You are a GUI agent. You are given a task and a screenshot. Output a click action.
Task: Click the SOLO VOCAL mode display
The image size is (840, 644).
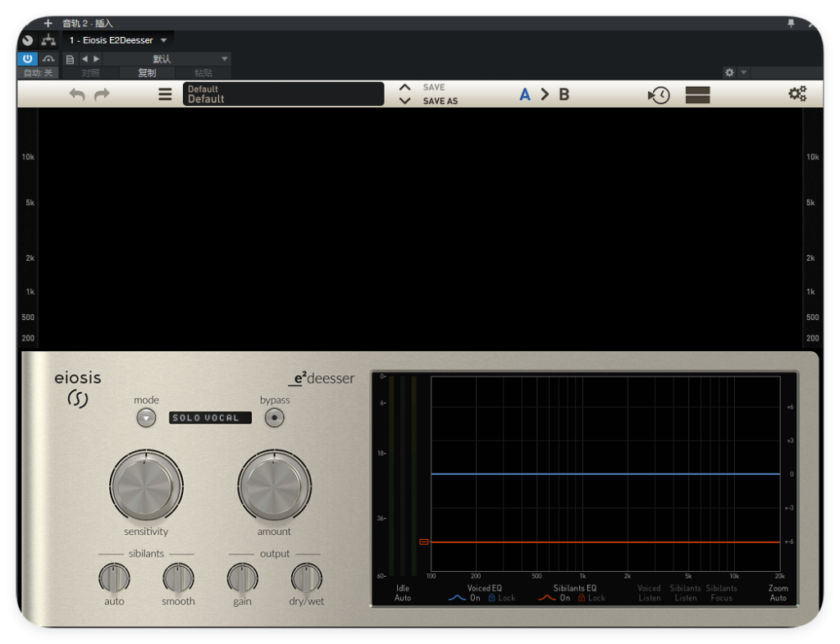coord(210,418)
